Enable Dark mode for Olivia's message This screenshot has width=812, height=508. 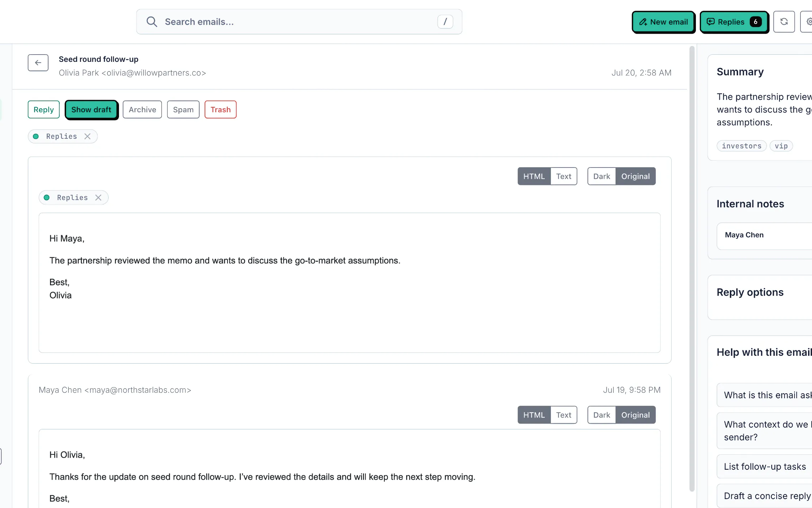point(602,176)
